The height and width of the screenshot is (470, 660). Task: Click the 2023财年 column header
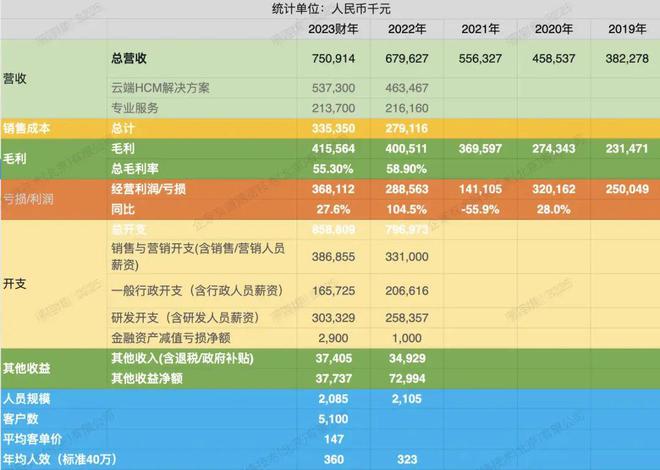click(x=333, y=29)
